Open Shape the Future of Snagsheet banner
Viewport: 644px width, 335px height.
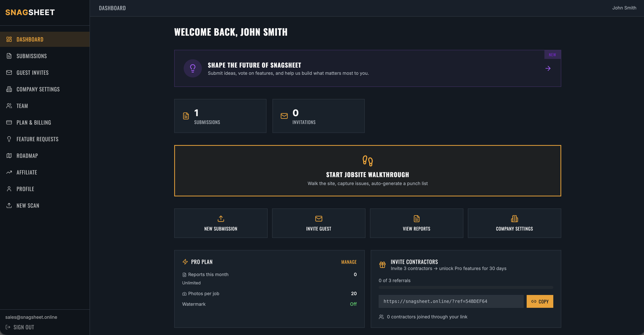click(x=368, y=68)
